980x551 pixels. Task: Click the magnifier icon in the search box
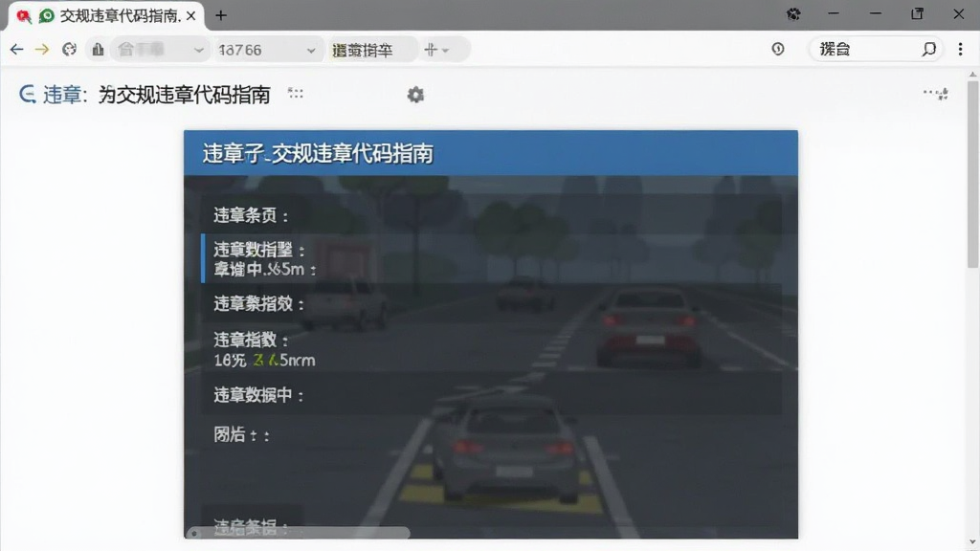coord(928,49)
